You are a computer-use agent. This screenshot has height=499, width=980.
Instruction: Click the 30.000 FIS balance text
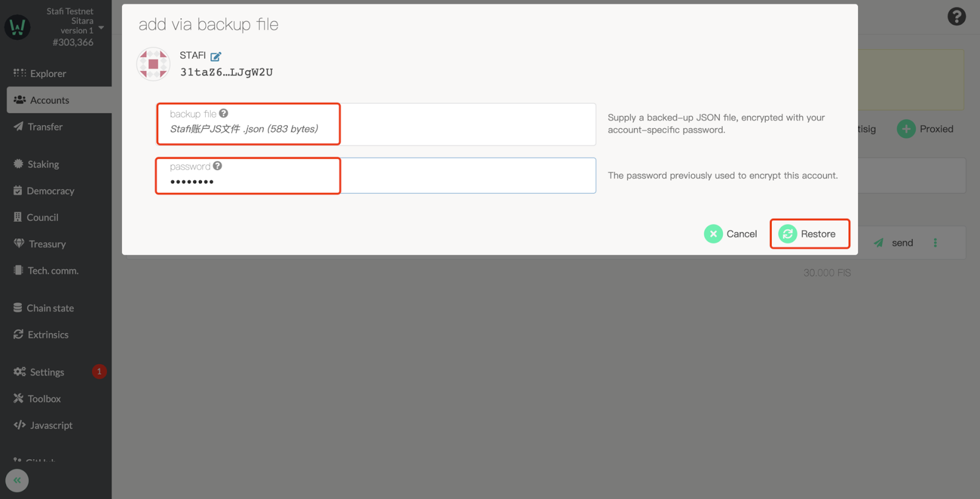[x=827, y=273]
